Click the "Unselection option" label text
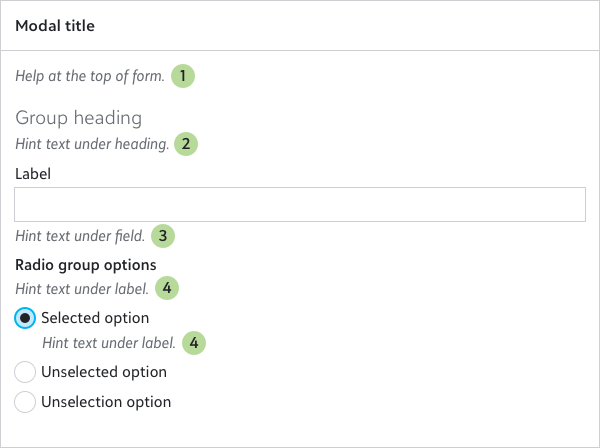This screenshot has width=600, height=448. point(106,402)
